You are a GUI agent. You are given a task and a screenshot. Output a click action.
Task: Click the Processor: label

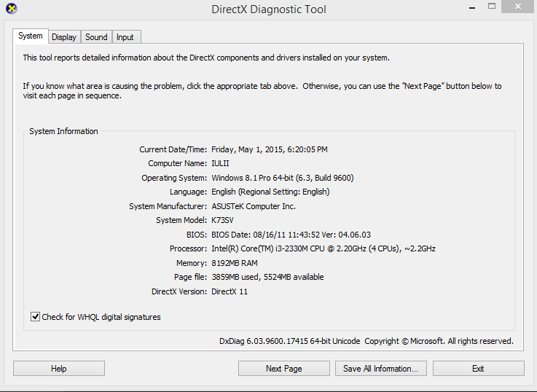[x=188, y=248]
